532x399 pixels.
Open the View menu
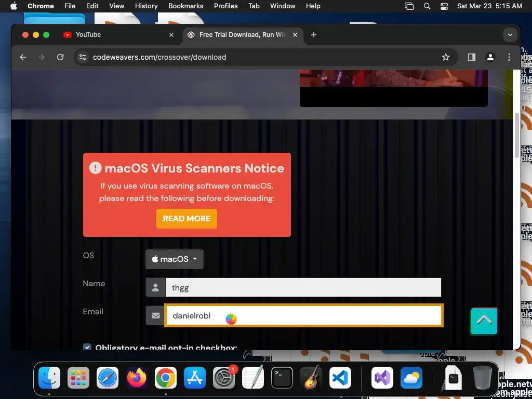(x=116, y=6)
